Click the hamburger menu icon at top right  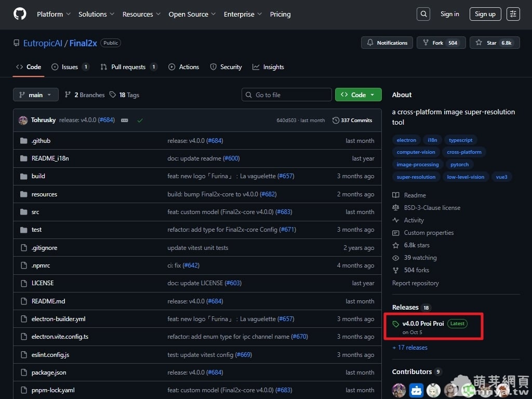513,14
